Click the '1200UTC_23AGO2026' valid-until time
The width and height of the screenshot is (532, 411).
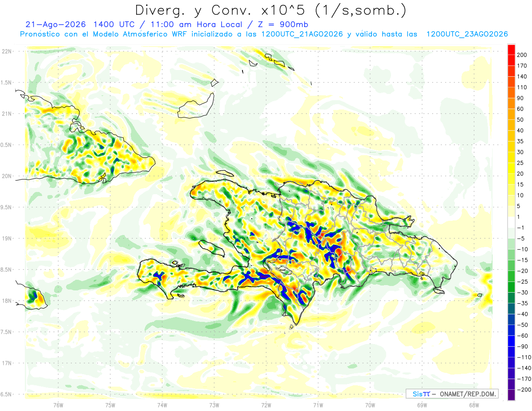[467, 34]
